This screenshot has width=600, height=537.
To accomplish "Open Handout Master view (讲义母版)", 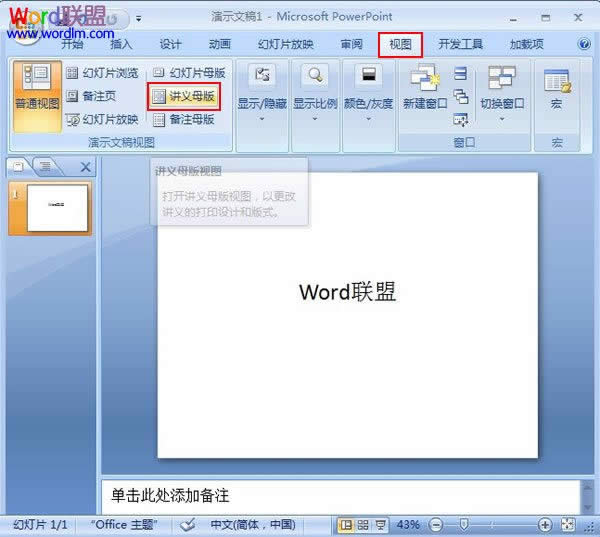I will click(x=184, y=96).
